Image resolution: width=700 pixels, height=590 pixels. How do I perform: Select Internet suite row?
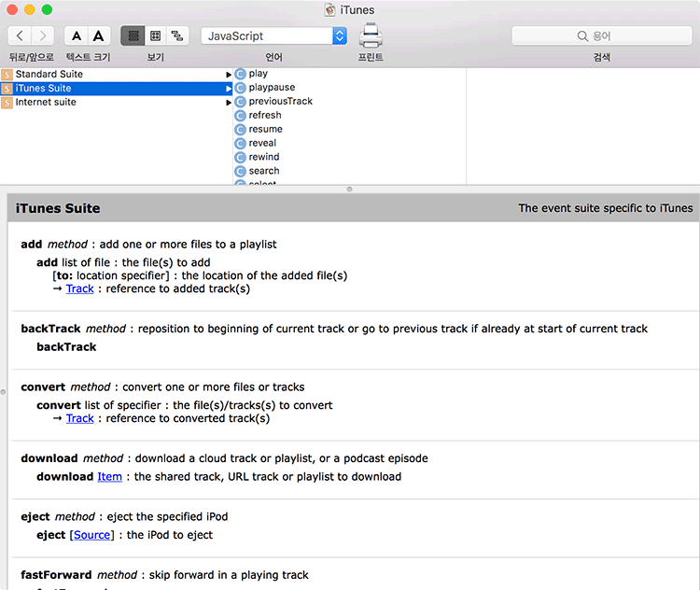pyautogui.click(x=116, y=103)
